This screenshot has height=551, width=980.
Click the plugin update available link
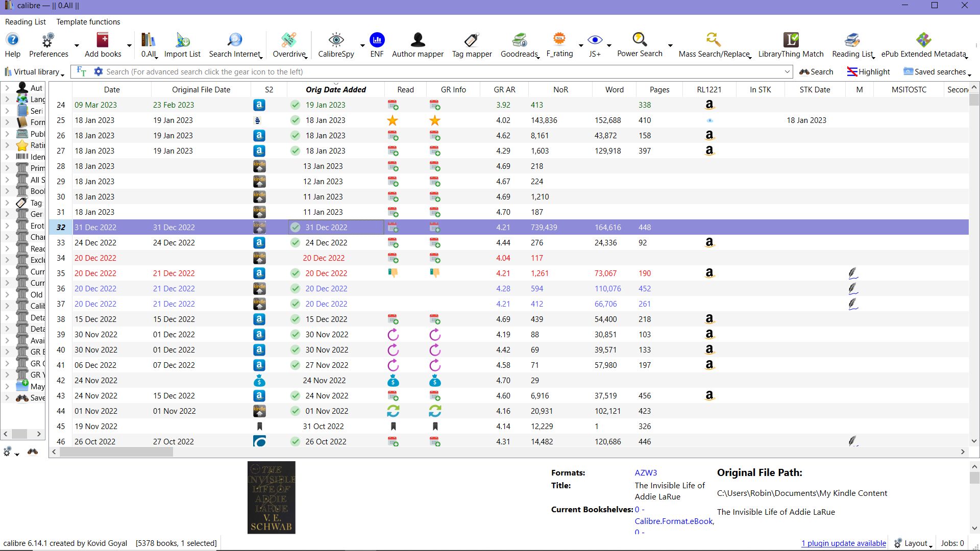[843, 543]
